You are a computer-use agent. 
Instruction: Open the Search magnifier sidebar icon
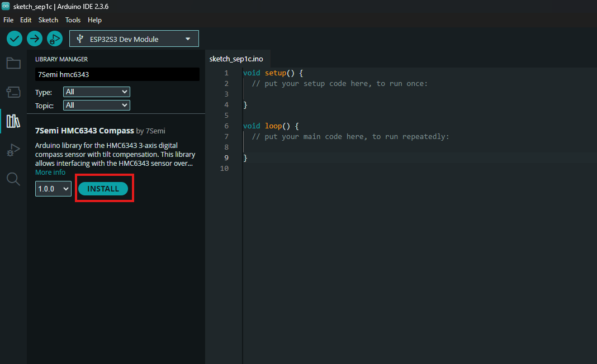[13, 179]
